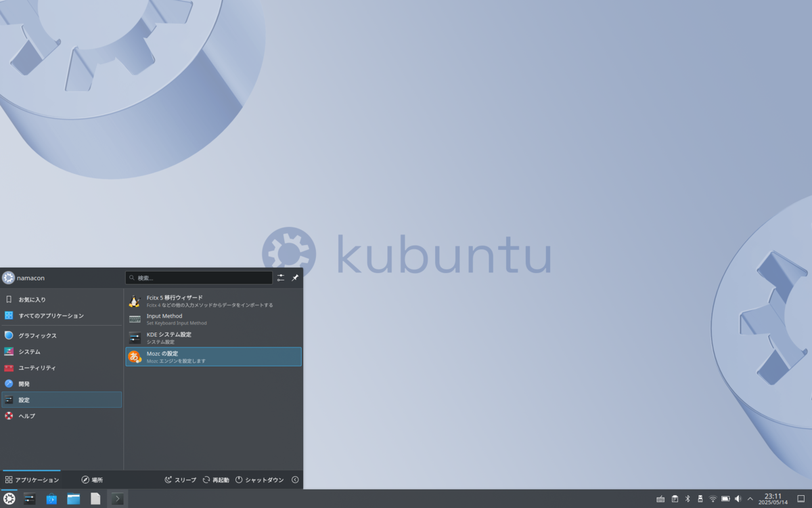The height and width of the screenshot is (508, 812).
Task: Click the battery status tray icon
Action: (725, 499)
